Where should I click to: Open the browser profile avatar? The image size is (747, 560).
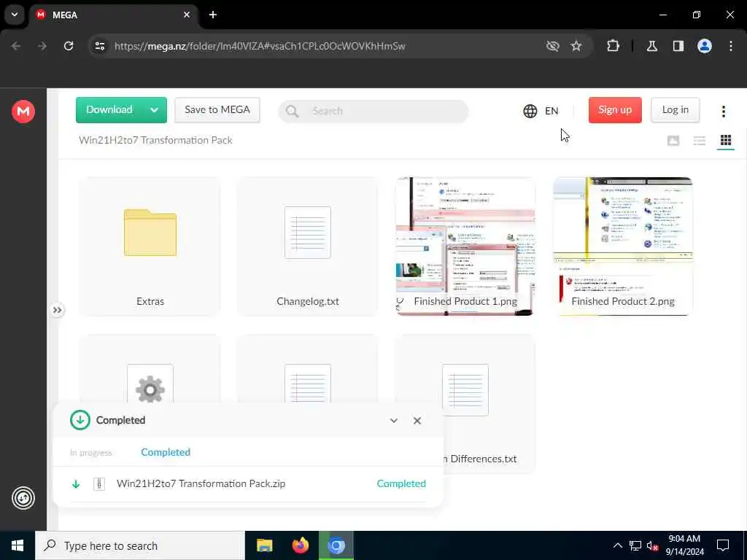pos(705,46)
